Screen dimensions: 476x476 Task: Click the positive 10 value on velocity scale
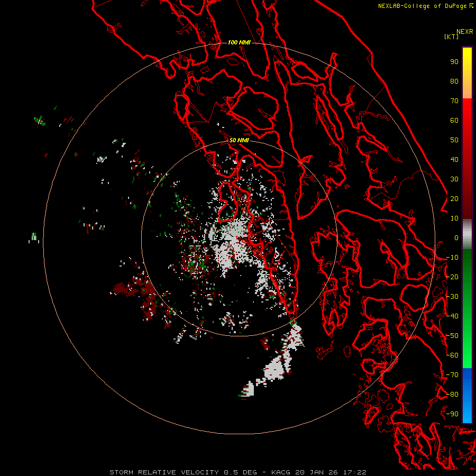coord(454,218)
